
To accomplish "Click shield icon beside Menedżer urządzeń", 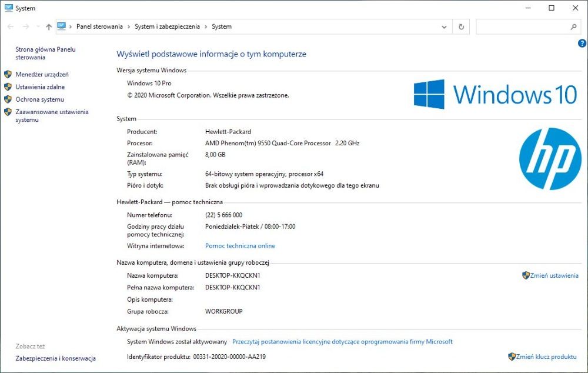I will [x=8, y=74].
